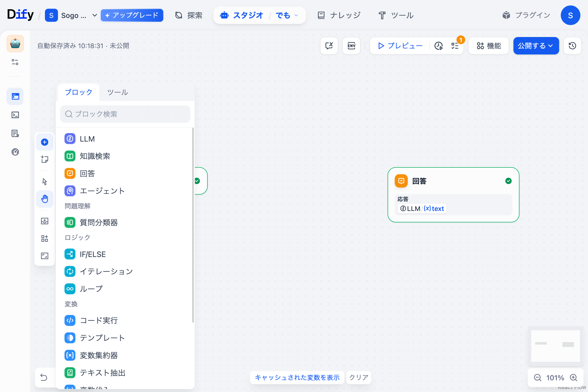Viewport: 588px width, 392px height.
Task: Open the environment variables (ENV) panel
Action: pyautogui.click(x=351, y=46)
